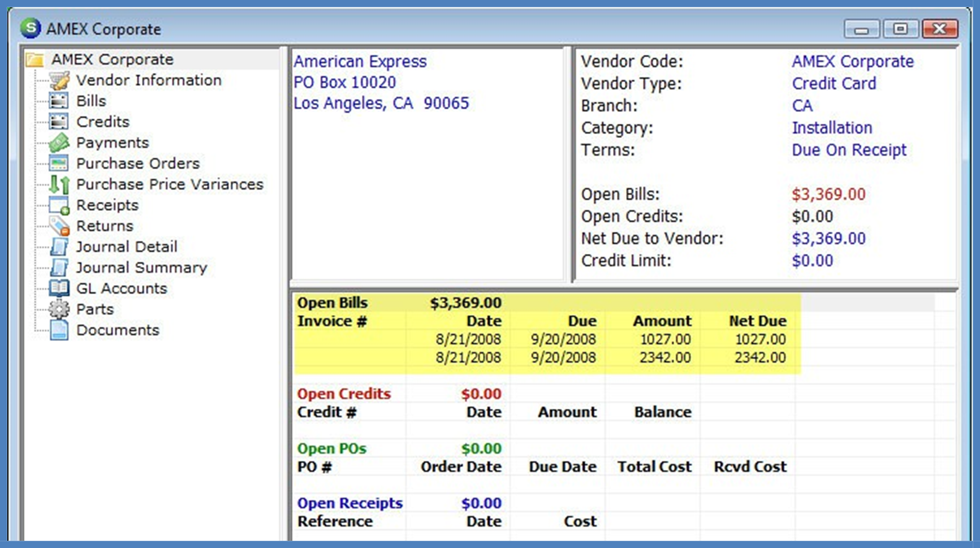This screenshot has height=548, width=980.
Task: Click the PO # column header
Action: 314,467
